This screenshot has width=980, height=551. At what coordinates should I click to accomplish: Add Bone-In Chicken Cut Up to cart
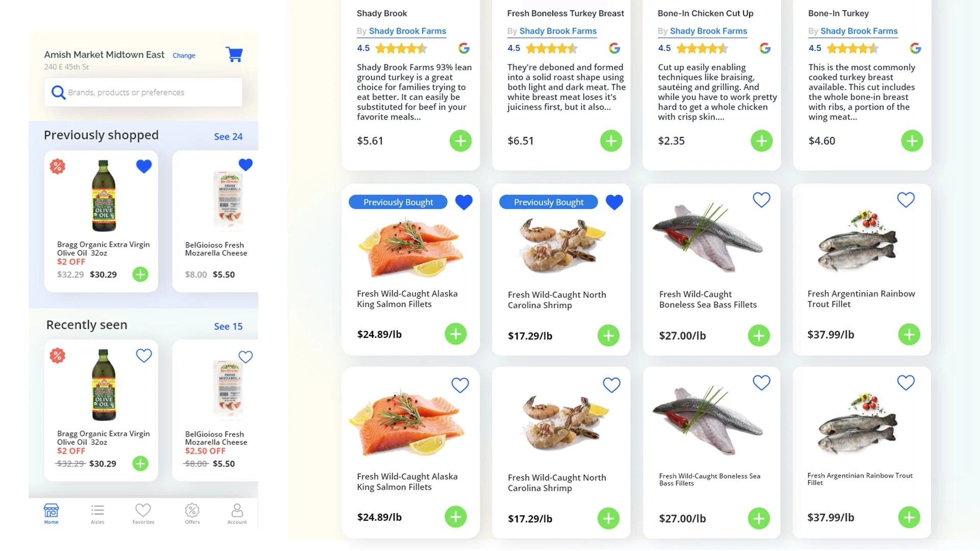click(x=762, y=141)
